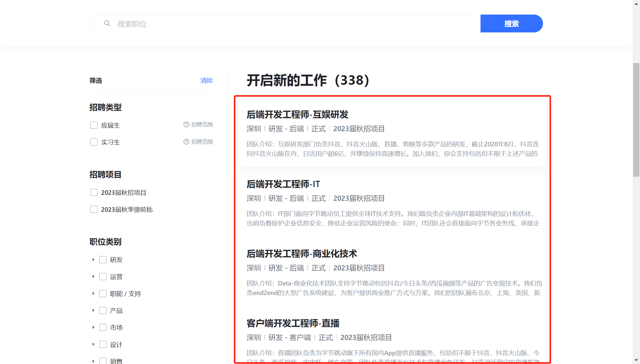Open the 招聘范围 link beside 实习生
640x364 pixels.
click(202, 142)
